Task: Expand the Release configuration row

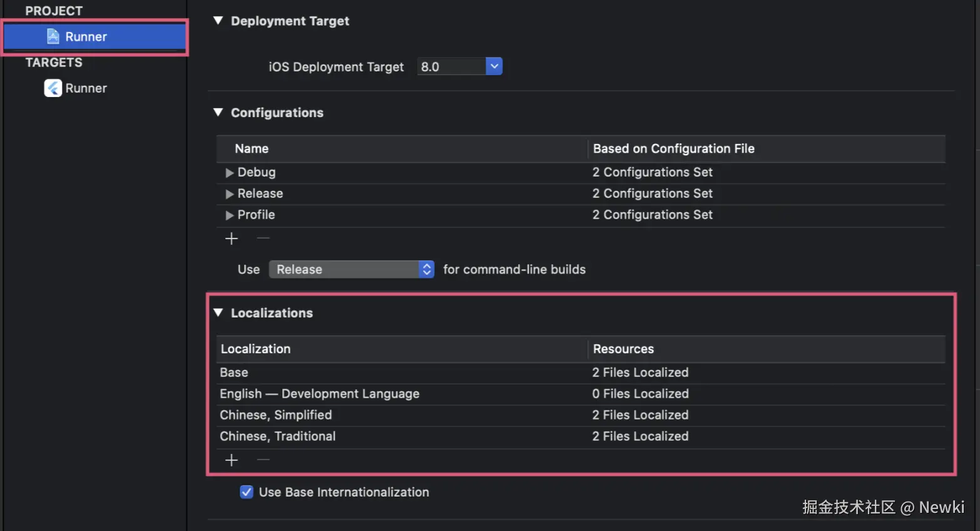Action: [x=230, y=194]
